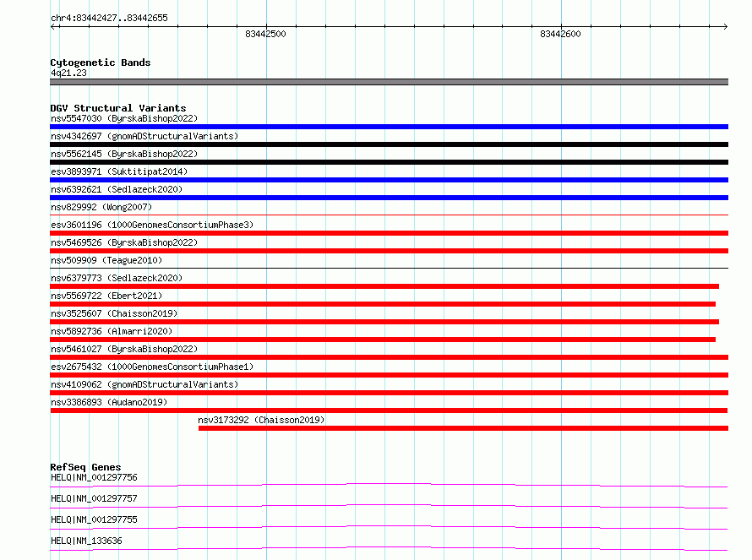752x560 pixels.
Task: Click the magenta line of HELQ|NM_133636
Action: click(389, 548)
